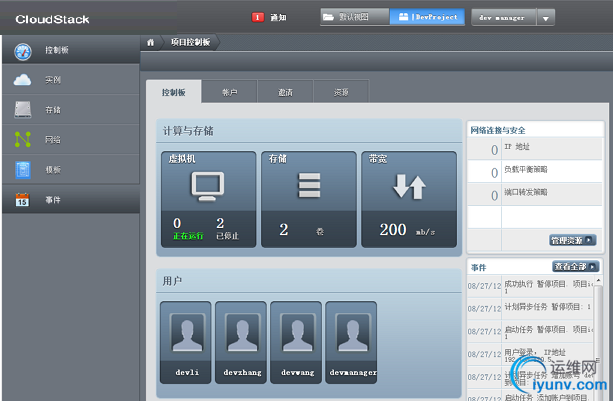
Task: Click the 负载平衡策略 row
Action: [x=534, y=171]
